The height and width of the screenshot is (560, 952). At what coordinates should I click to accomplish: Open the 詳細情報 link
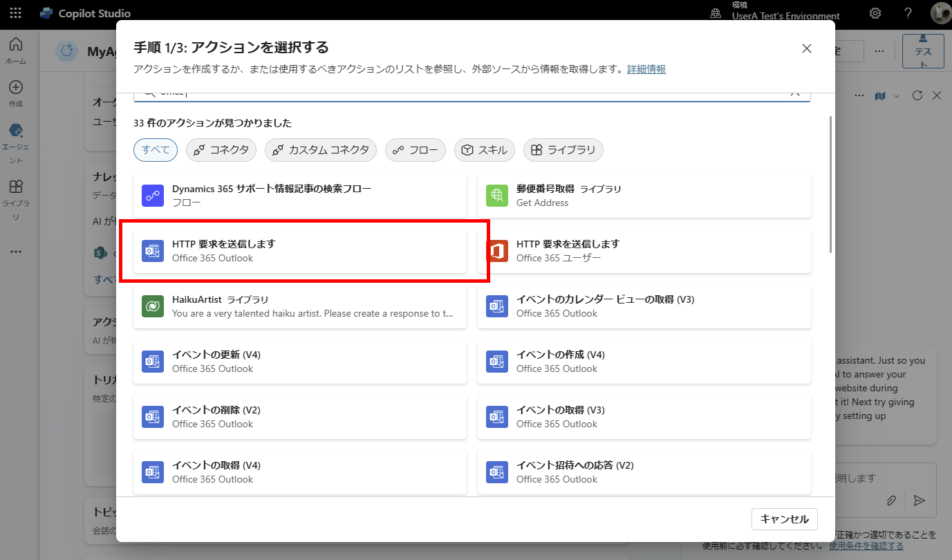(x=646, y=69)
